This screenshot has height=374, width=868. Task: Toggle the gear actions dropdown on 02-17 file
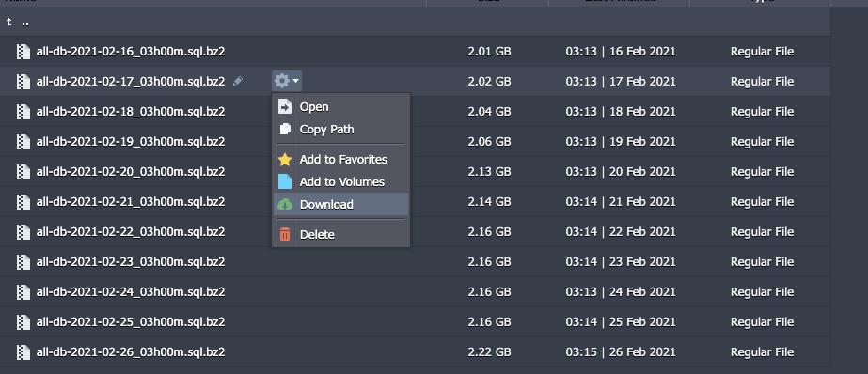coord(287,82)
